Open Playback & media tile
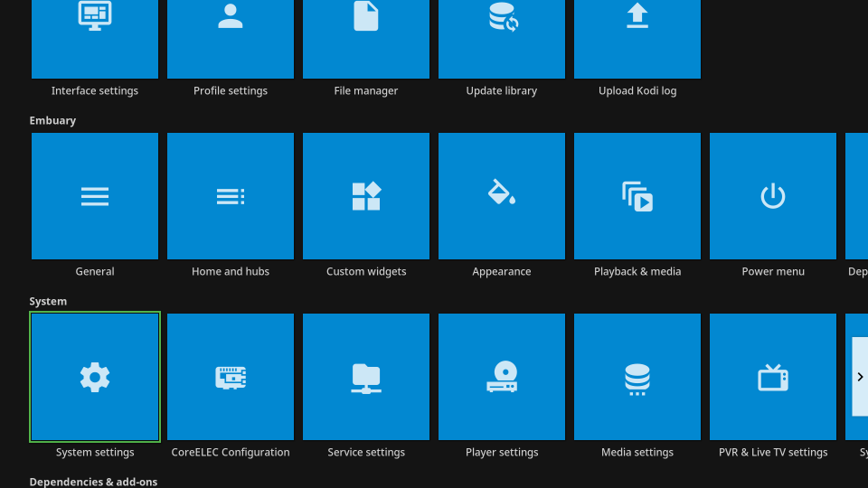868x488 pixels. pyautogui.click(x=637, y=196)
